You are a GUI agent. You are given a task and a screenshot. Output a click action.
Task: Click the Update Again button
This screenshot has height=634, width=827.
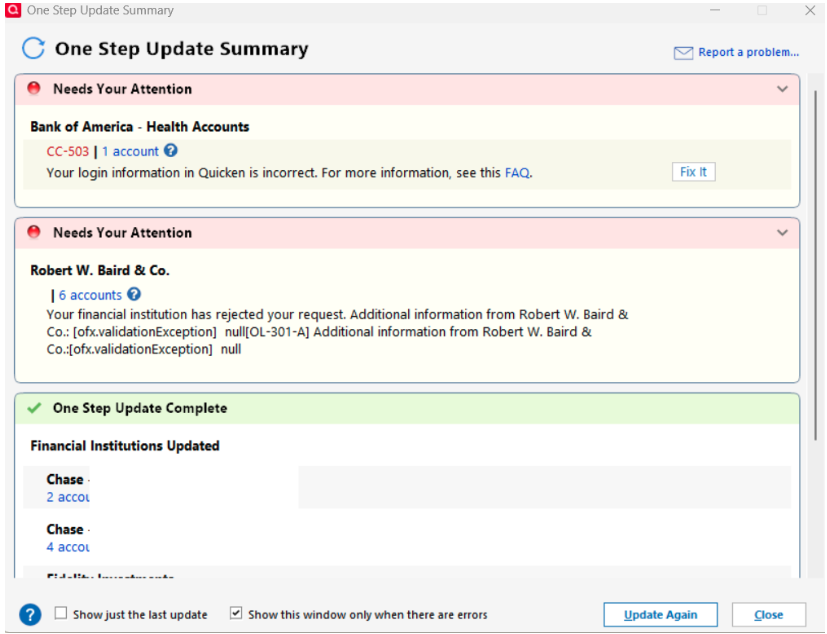660,614
